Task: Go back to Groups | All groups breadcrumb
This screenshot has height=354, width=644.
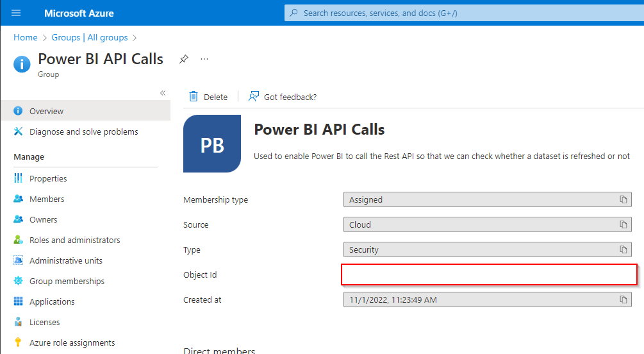Action: [90, 38]
